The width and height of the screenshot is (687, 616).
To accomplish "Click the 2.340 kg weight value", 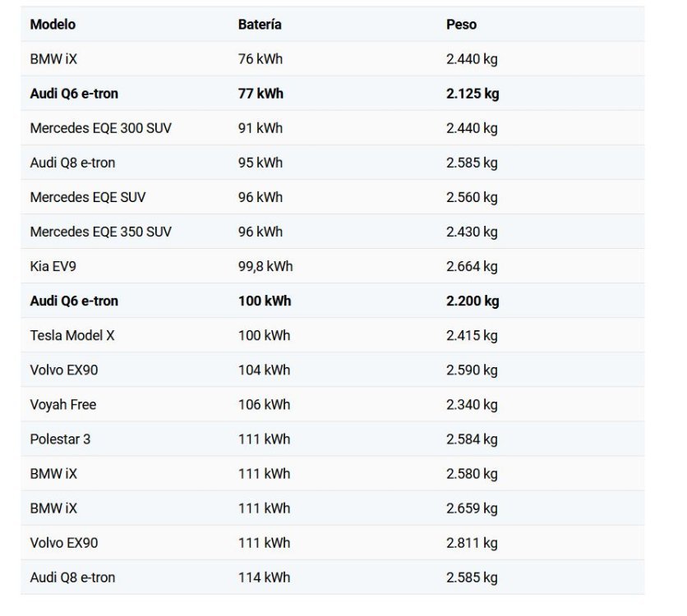I will click(472, 405).
